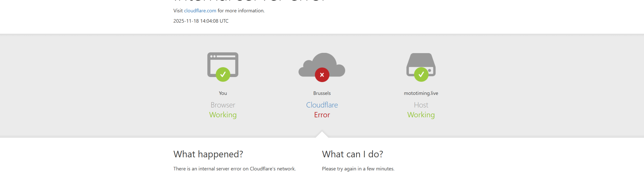The image size is (644, 183).
Task: Click the red X error badge
Action: [322, 75]
